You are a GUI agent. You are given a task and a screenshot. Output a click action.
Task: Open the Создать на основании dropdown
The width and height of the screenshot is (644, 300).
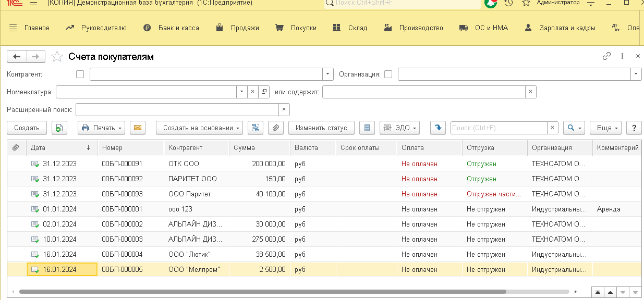(200, 128)
